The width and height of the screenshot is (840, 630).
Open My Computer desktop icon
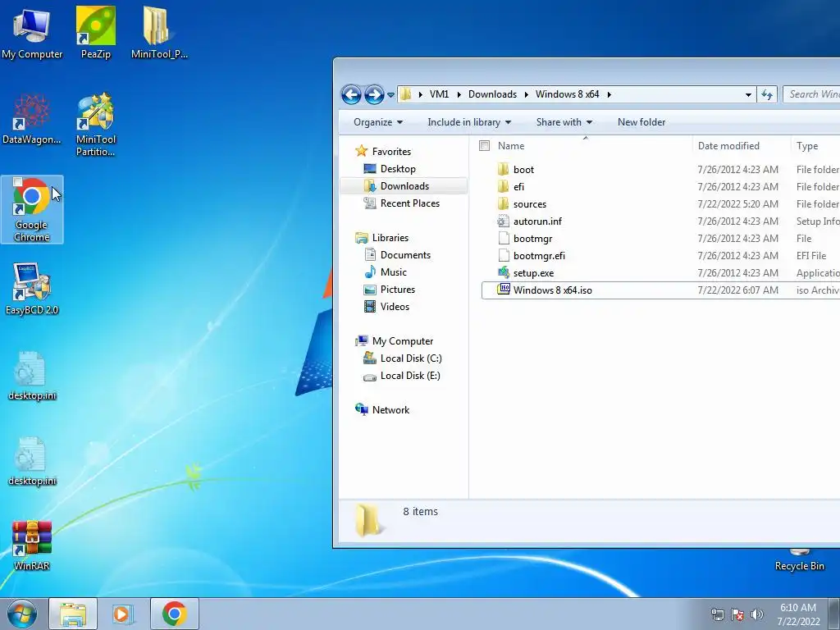click(x=32, y=34)
